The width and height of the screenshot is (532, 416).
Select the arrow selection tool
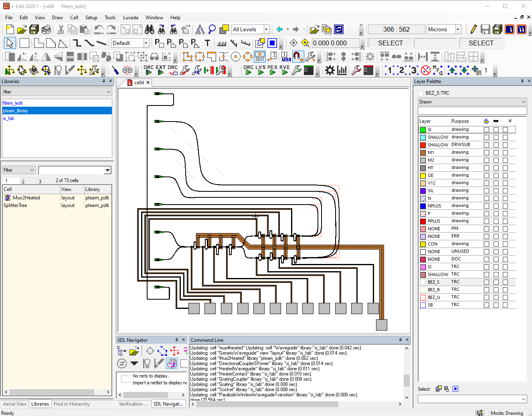tap(10, 43)
